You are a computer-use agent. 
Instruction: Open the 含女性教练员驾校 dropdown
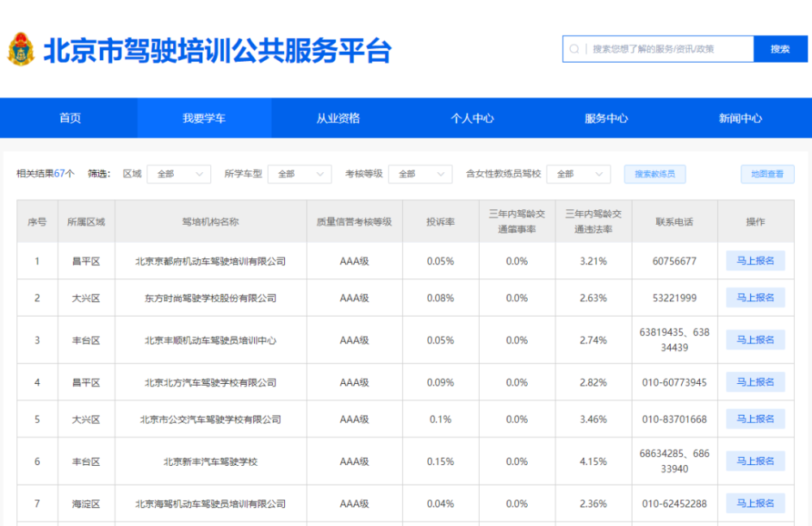click(578, 174)
